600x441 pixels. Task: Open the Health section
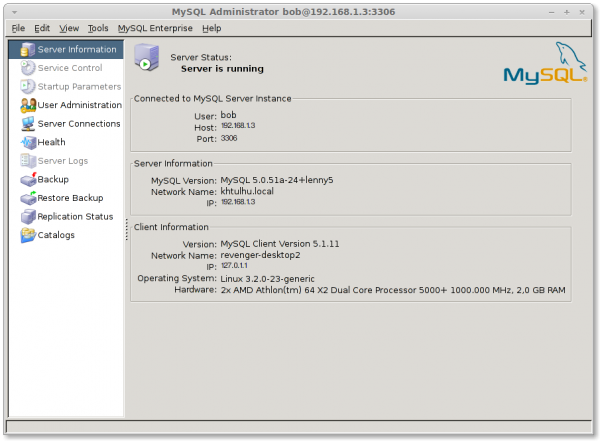click(51, 142)
